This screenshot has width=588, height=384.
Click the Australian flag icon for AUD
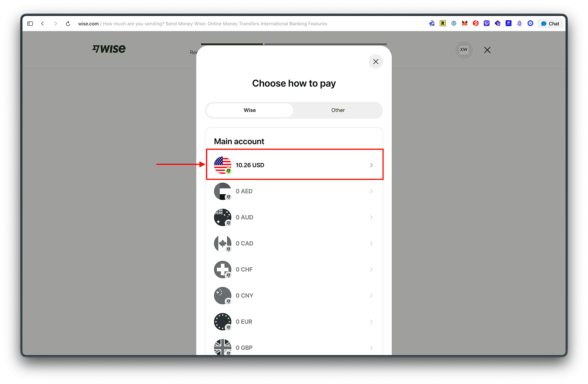click(x=223, y=217)
